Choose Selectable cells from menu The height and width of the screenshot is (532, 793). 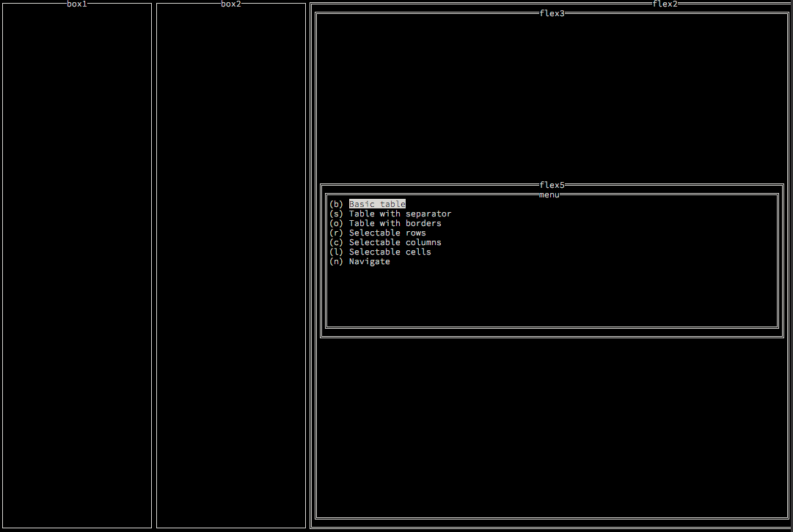click(x=390, y=252)
